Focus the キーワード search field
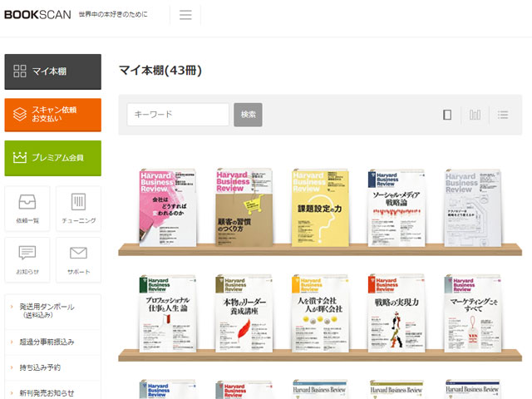532x399 pixels. pos(178,115)
